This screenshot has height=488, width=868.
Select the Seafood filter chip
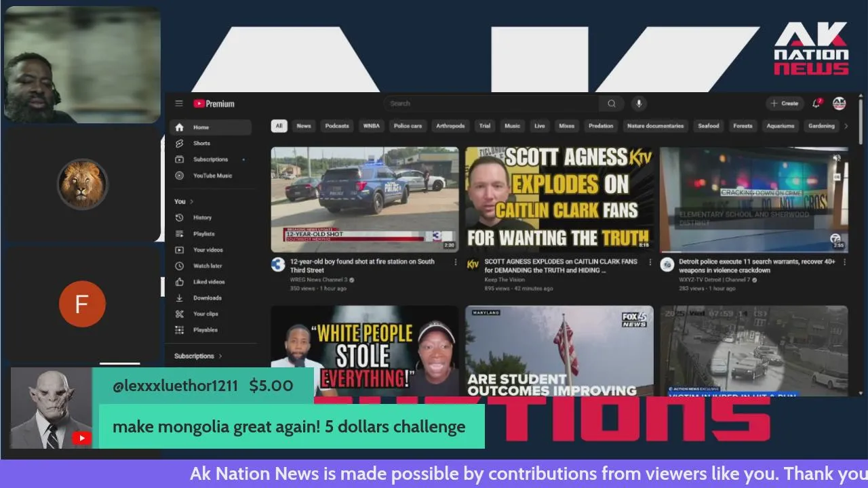pos(709,126)
